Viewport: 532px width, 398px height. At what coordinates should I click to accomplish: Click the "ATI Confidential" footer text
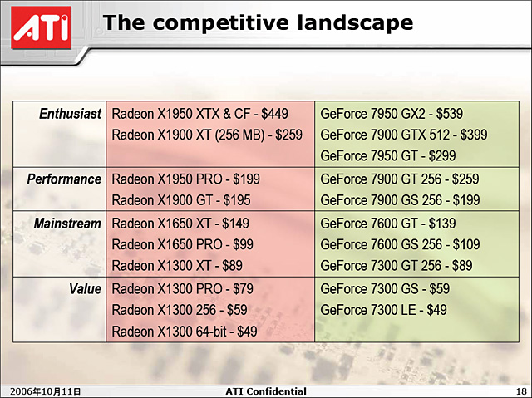tap(266, 391)
